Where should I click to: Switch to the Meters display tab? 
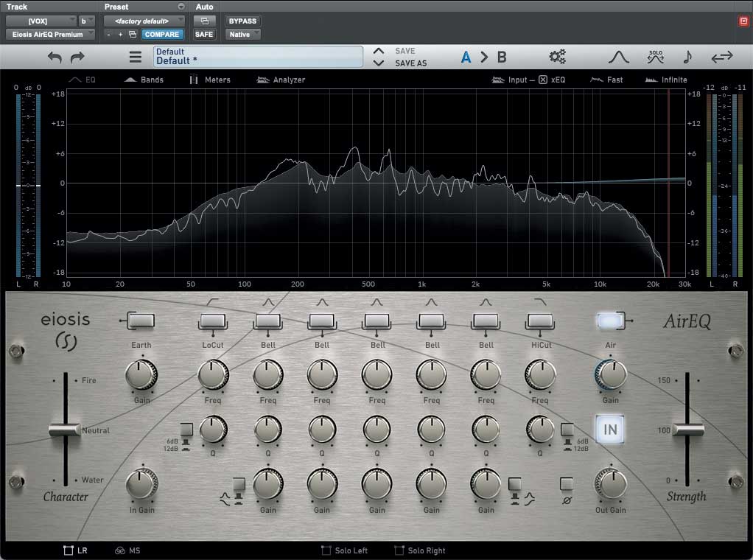pos(210,80)
